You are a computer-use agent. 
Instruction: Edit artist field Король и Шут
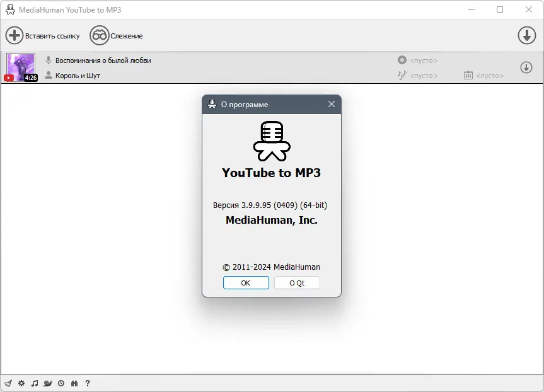tap(78, 76)
